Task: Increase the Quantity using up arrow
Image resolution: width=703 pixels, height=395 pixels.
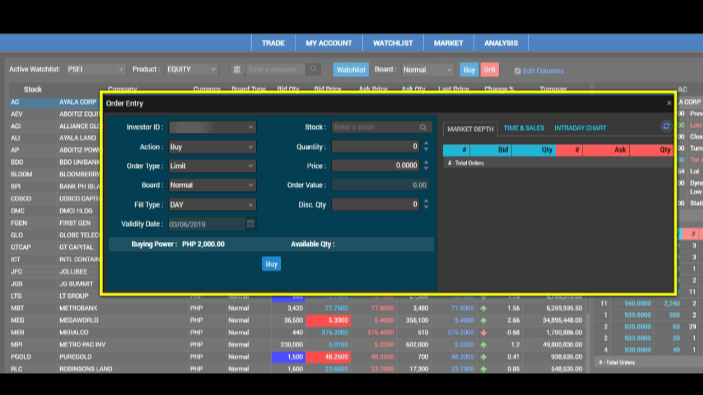Action: (x=426, y=144)
